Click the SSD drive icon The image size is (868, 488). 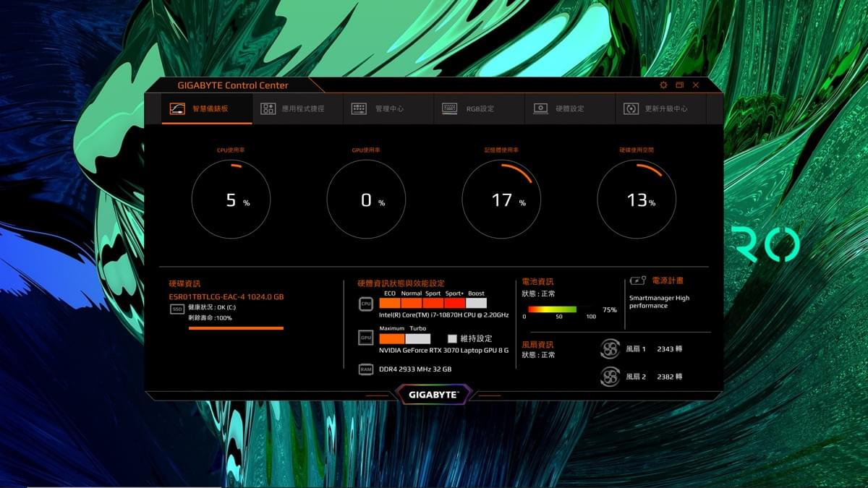point(176,309)
